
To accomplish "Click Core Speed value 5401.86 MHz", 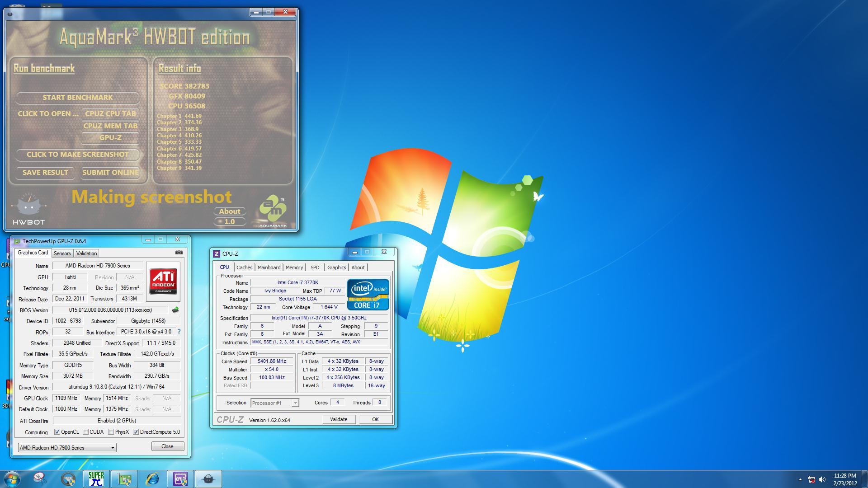I will (272, 361).
